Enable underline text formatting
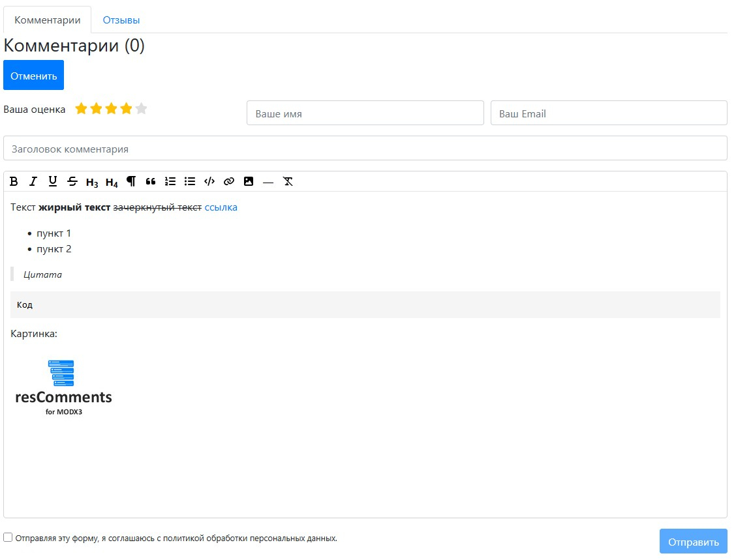The image size is (736, 560). (53, 181)
